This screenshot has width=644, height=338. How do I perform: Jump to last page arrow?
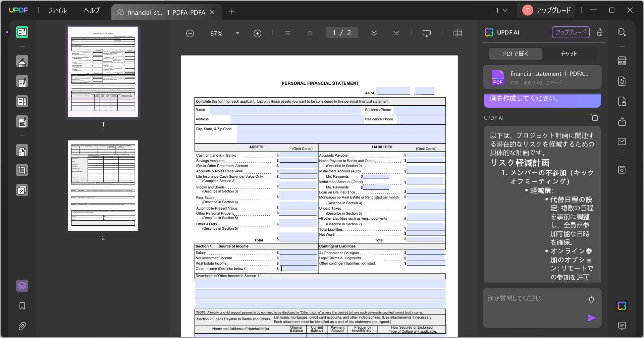[x=396, y=33]
